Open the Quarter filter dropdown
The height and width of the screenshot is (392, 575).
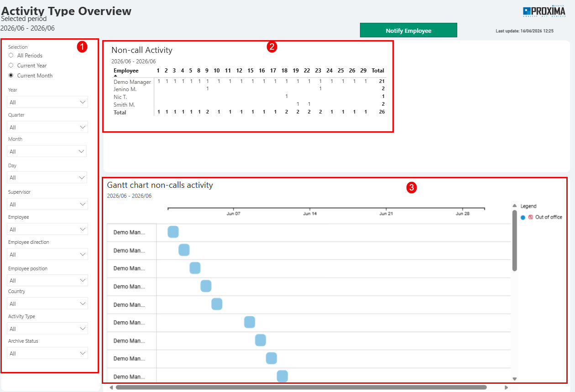tap(47, 127)
